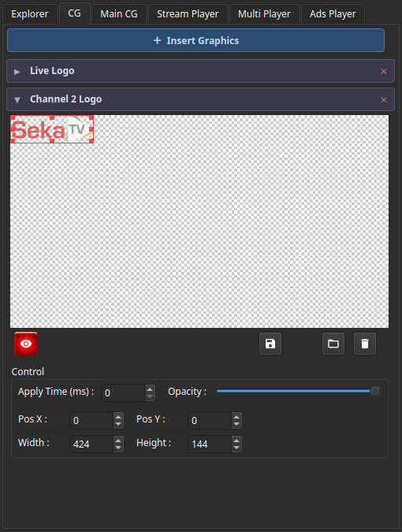Select the CG tab
The height and width of the screenshot is (532, 402).
[74, 13]
